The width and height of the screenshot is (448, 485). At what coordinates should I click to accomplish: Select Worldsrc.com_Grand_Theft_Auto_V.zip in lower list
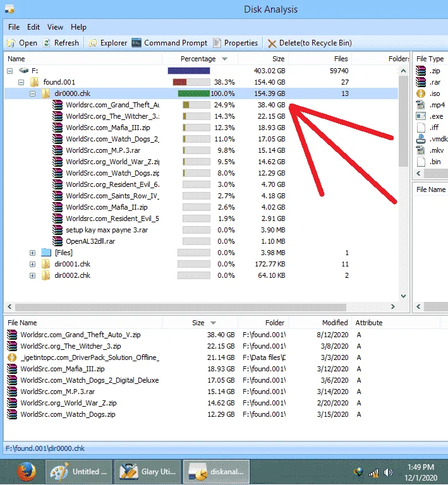click(x=80, y=335)
